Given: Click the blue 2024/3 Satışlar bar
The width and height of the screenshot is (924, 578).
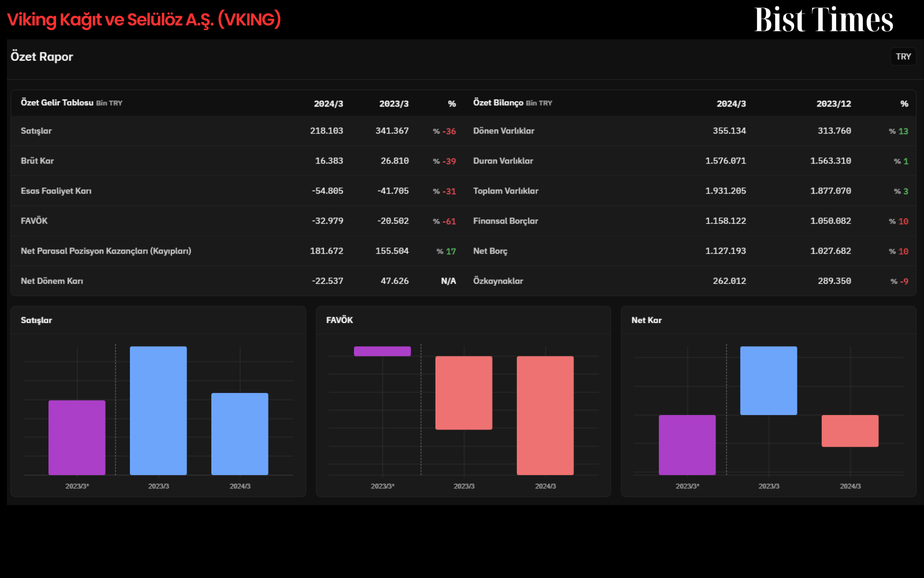Looking at the screenshot, I should click(x=240, y=434).
